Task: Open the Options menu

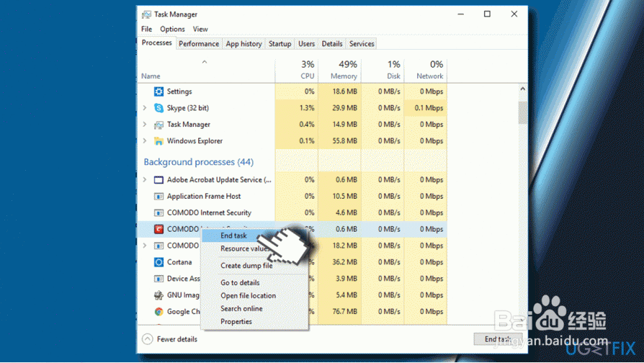Action: [172, 29]
